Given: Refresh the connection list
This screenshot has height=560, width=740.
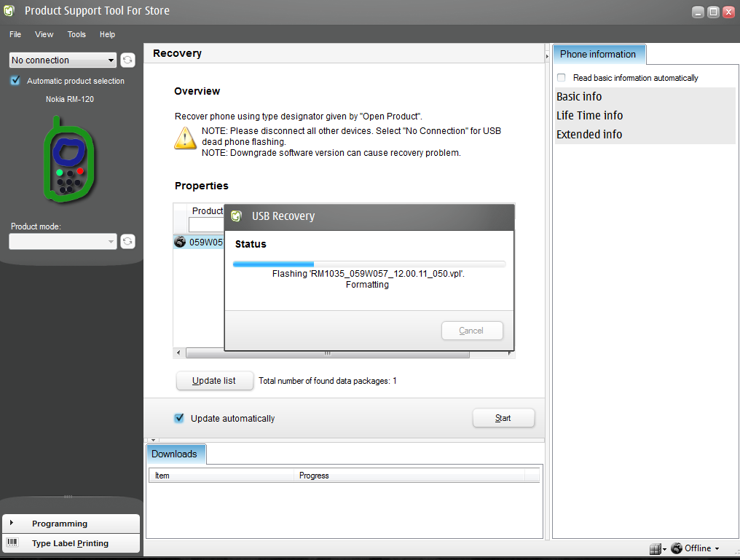Looking at the screenshot, I should [x=127, y=60].
